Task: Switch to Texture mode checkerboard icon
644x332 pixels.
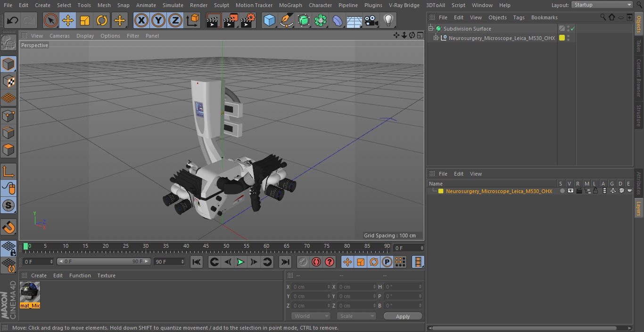Action: (8, 81)
